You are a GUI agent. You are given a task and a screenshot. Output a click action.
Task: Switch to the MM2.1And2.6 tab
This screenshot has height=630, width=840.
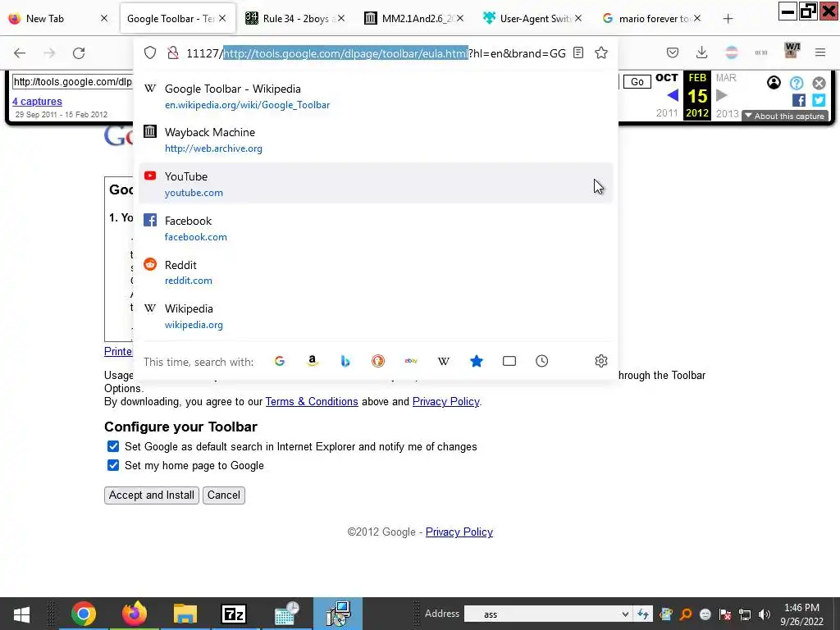pos(413,19)
